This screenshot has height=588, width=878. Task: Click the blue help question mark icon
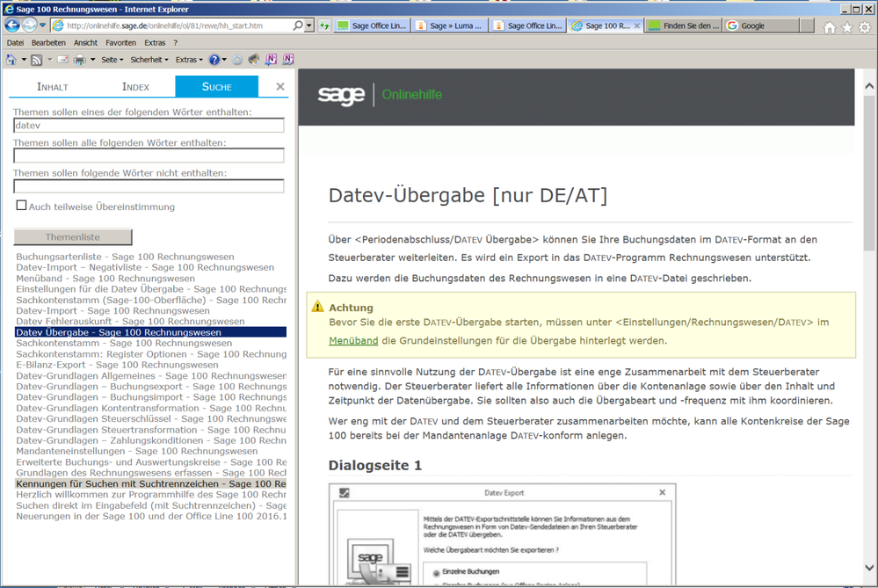214,60
